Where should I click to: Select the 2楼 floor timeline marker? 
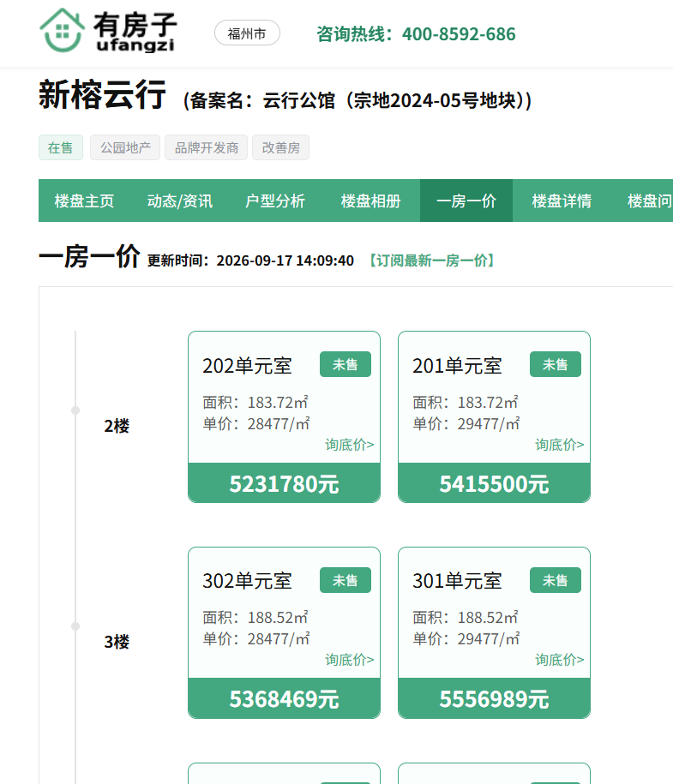tap(75, 410)
